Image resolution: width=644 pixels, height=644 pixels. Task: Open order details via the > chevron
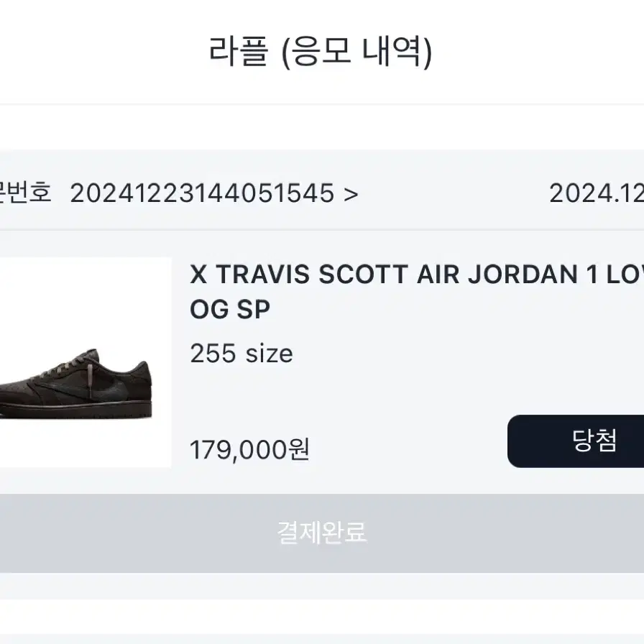(x=351, y=194)
